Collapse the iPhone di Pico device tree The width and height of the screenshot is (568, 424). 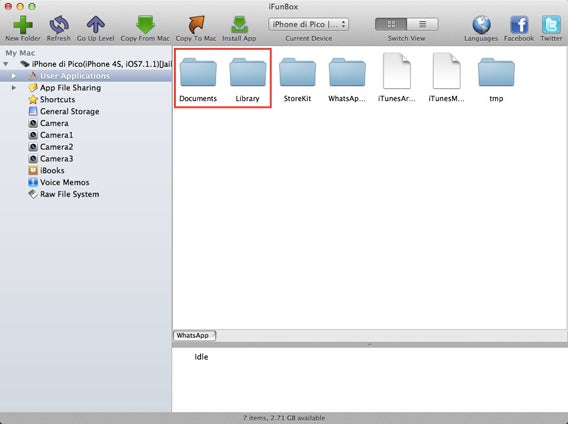point(6,64)
